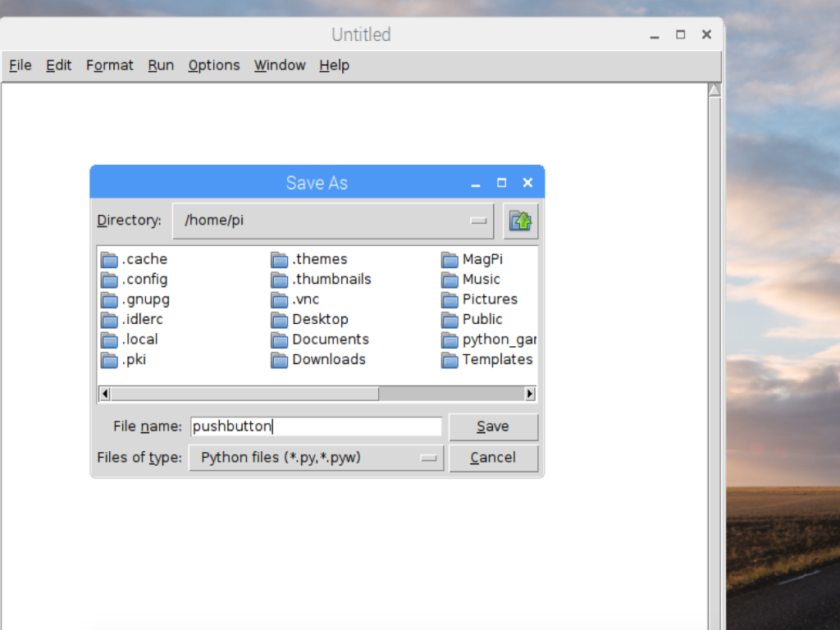Click the MagPi folder icon
This screenshot has height=630, width=840.
coord(450,260)
